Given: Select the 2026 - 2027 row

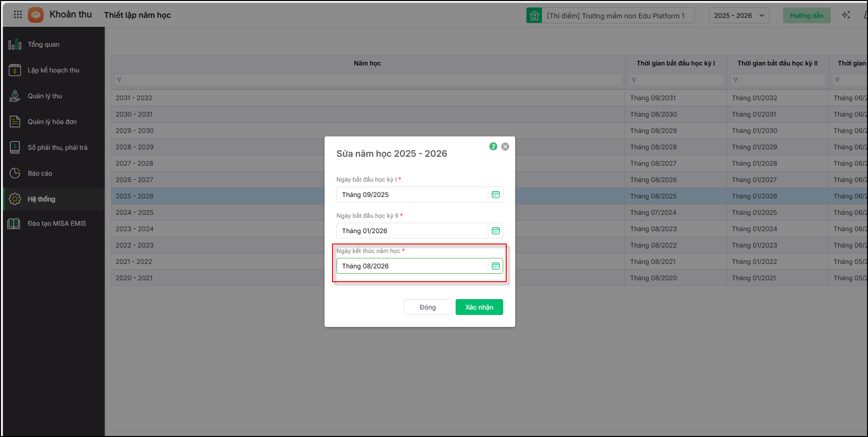Looking at the screenshot, I should pos(489,180).
